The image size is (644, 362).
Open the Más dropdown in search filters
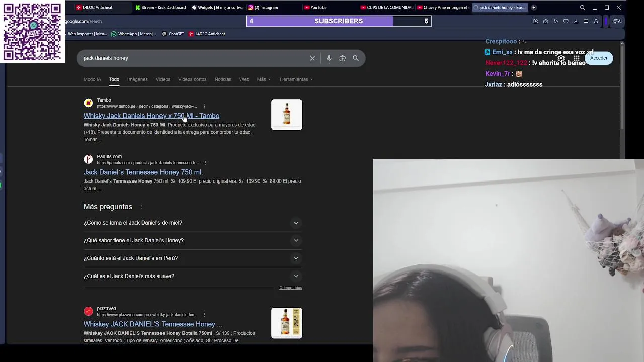pyautogui.click(x=264, y=79)
